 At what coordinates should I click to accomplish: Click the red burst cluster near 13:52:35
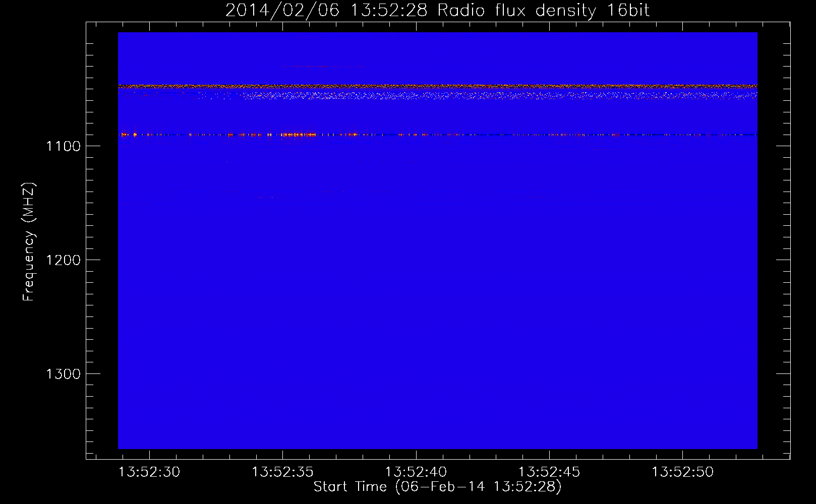click(x=299, y=135)
